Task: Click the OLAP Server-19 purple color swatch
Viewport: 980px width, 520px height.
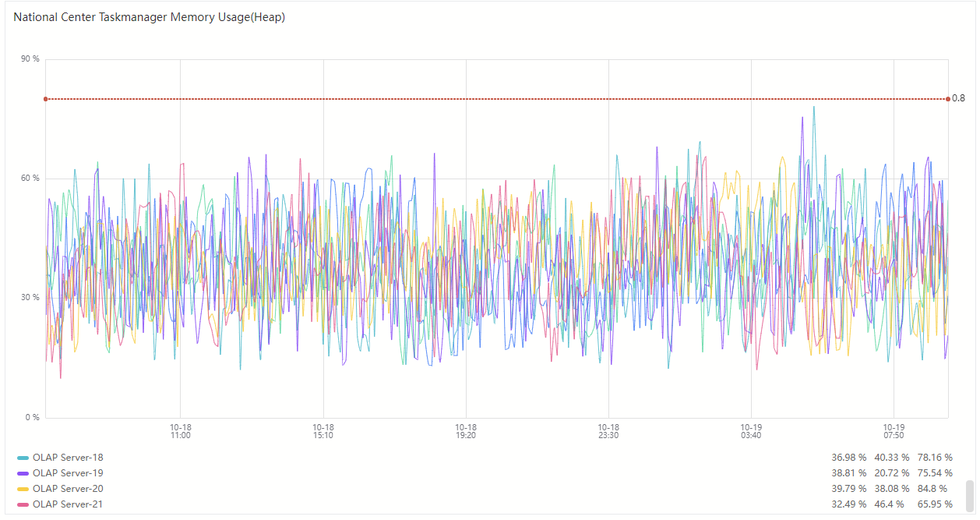Action: tap(23, 473)
